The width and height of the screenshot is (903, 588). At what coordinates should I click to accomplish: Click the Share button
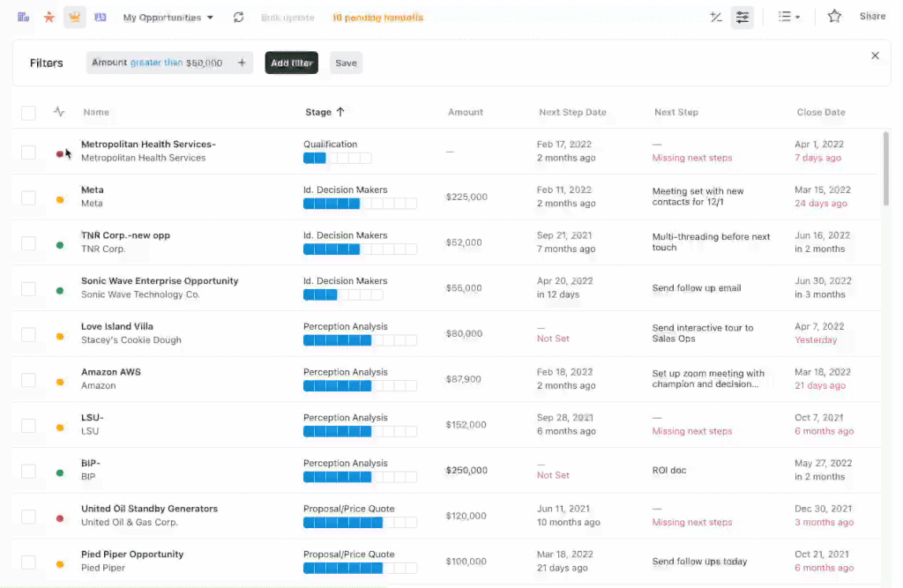pyautogui.click(x=872, y=16)
